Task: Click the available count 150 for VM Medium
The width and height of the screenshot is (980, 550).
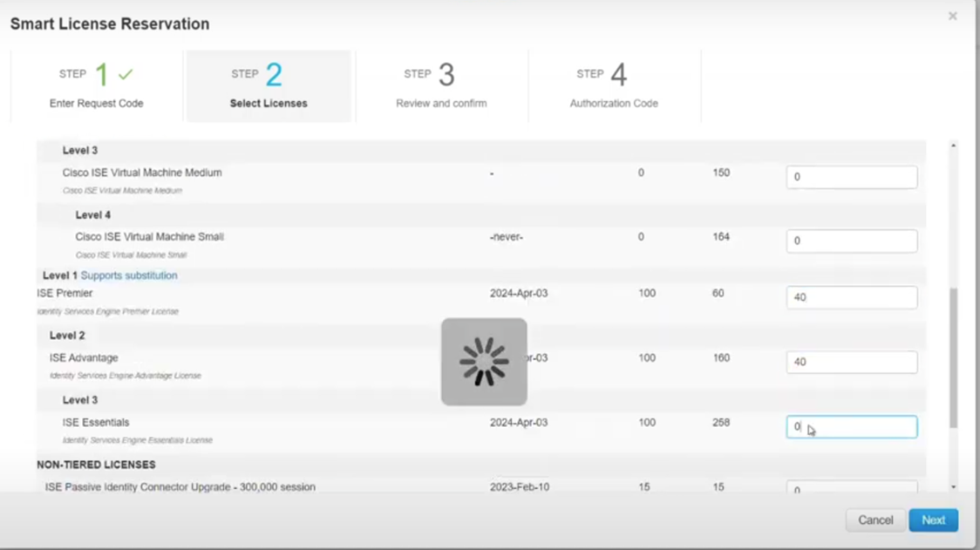Action: tap(721, 173)
